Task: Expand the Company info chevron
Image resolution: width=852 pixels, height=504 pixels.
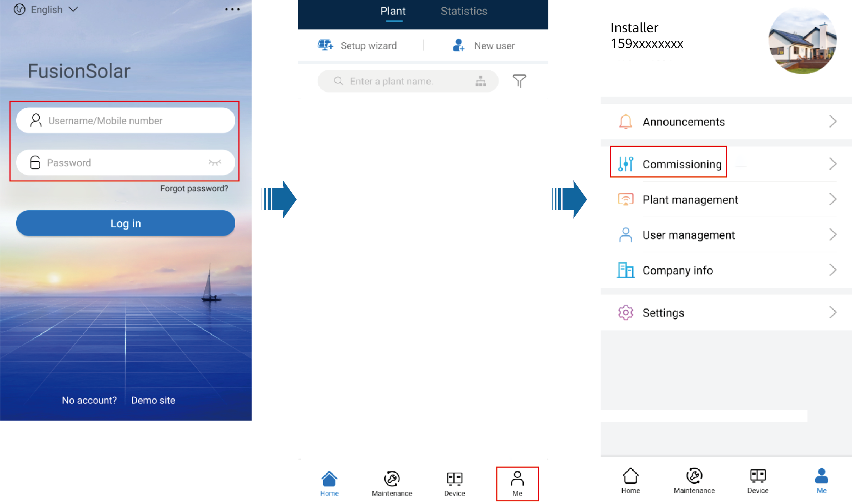Action: pos(833,270)
